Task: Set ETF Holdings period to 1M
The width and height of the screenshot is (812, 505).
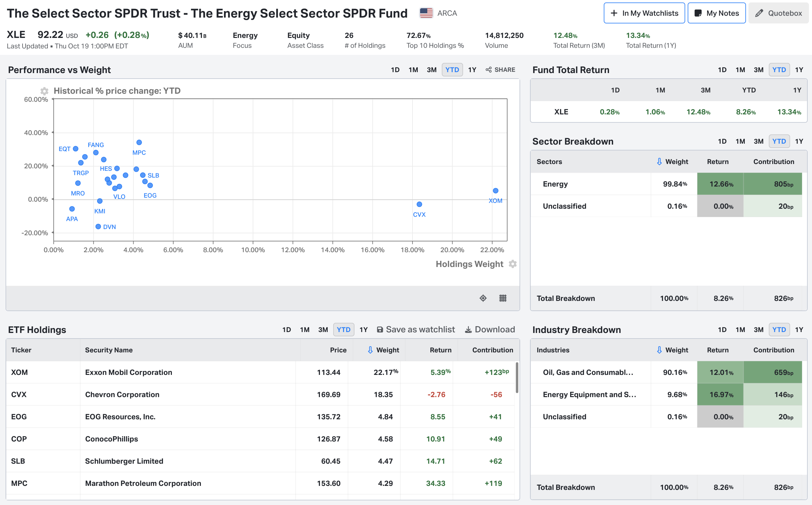Action: pos(304,330)
